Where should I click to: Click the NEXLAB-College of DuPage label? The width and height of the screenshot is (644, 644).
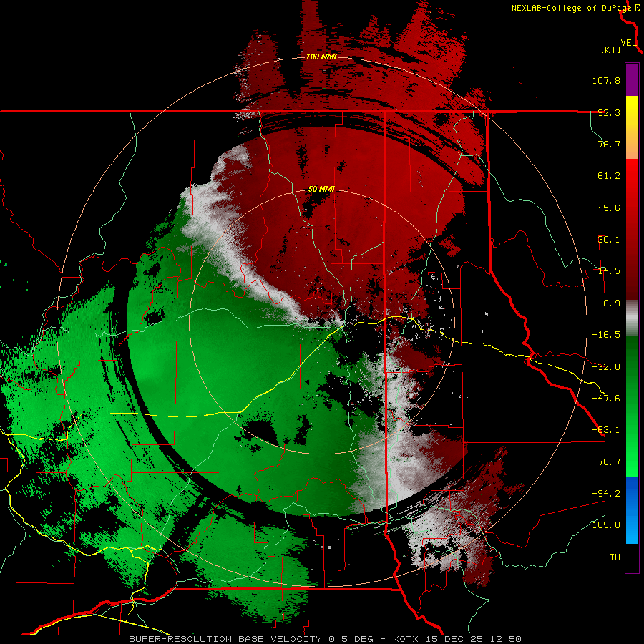(x=572, y=8)
